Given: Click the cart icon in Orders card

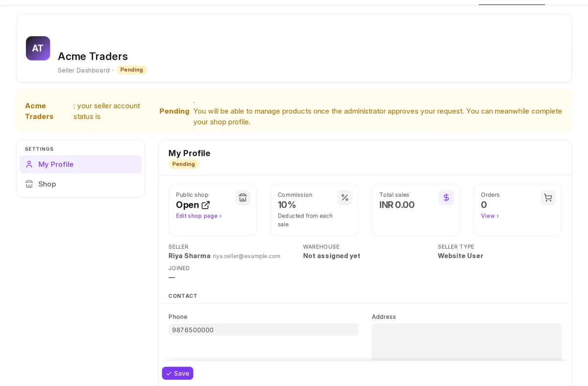Looking at the screenshot, I should [x=548, y=197].
